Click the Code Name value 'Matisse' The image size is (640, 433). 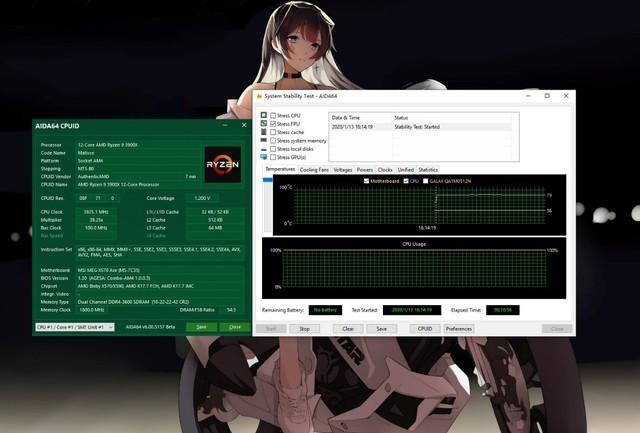[x=86, y=153]
